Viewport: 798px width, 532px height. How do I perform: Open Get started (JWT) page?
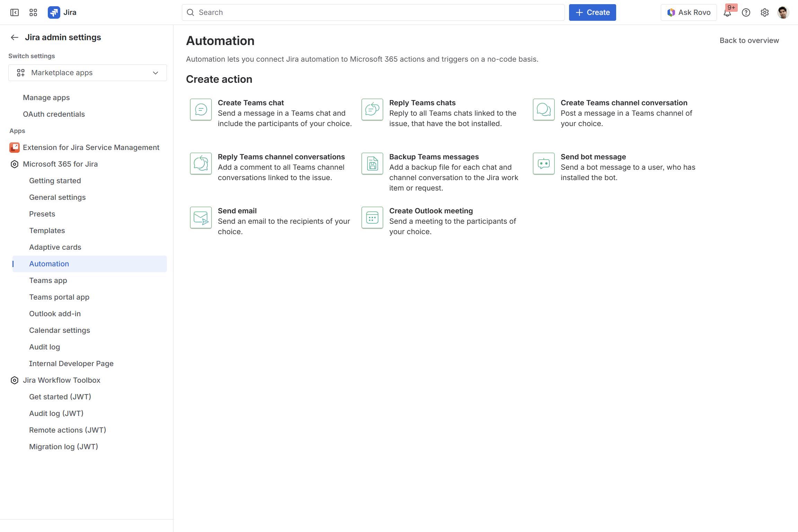click(x=60, y=397)
